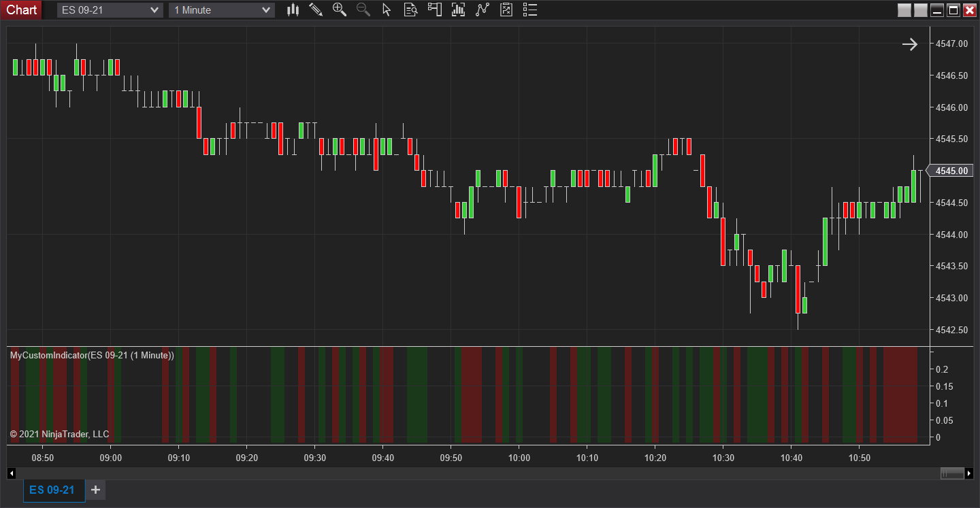
Task: Click the first gray window link button
Action: coord(904,10)
